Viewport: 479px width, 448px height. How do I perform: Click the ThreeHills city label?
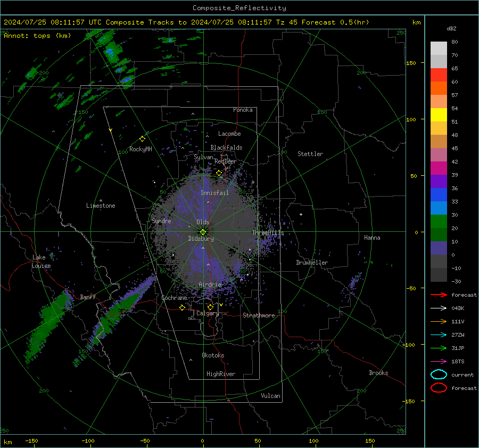(x=268, y=233)
